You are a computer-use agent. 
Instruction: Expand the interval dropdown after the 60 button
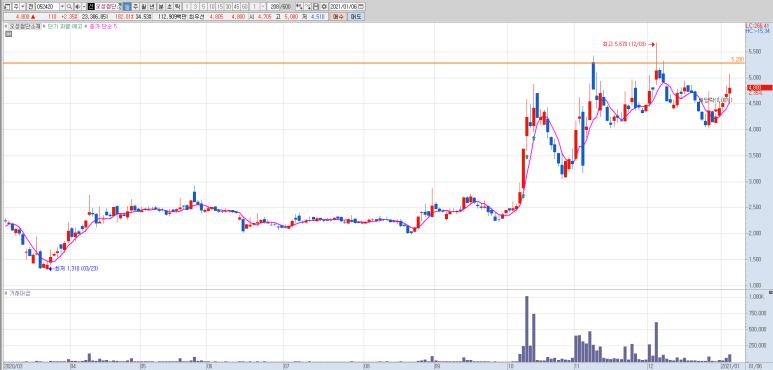[263, 6]
